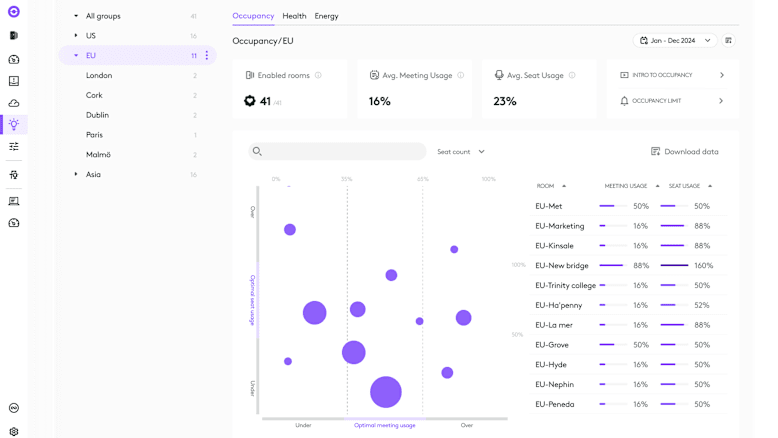Click info icon next to Avg. Seat Usage
Image resolution: width=778 pixels, height=438 pixels.
[x=572, y=75]
